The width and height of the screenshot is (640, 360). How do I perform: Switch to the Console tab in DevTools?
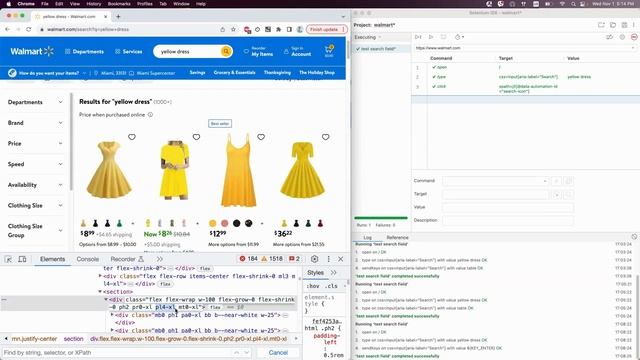pyautogui.click(x=88, y=259)
